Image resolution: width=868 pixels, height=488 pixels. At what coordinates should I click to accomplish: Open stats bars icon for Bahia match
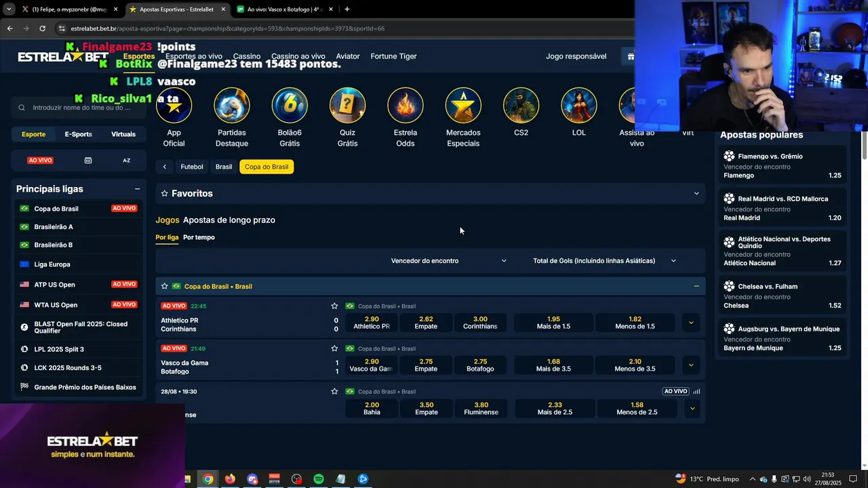click(x=696, y=391)
